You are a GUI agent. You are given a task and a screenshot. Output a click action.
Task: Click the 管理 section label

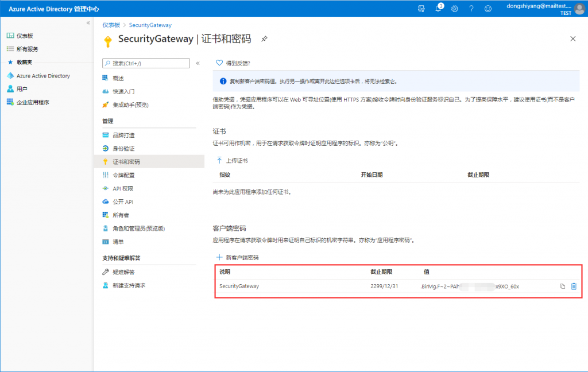107,121
